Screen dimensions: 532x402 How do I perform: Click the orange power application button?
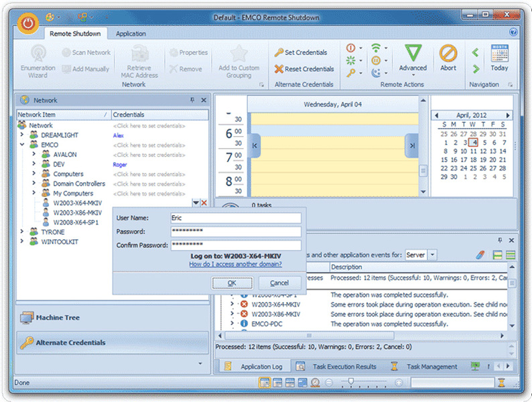[x=28, y=23]
